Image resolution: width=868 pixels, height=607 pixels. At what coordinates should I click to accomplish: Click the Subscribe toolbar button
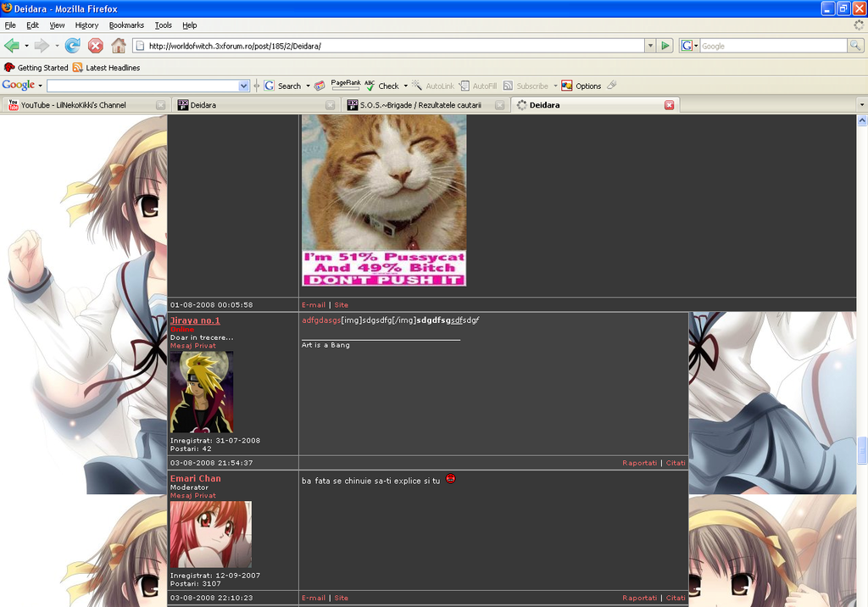tap(526, 86)
